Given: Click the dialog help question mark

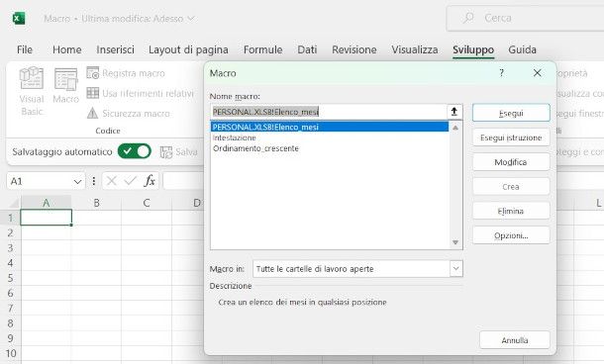Looking at the screenshot, I should (502, 73).
